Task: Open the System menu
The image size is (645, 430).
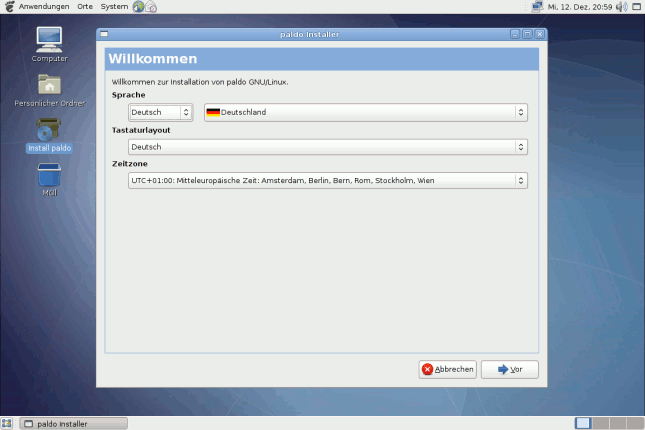Action: [x=114, y=7]
